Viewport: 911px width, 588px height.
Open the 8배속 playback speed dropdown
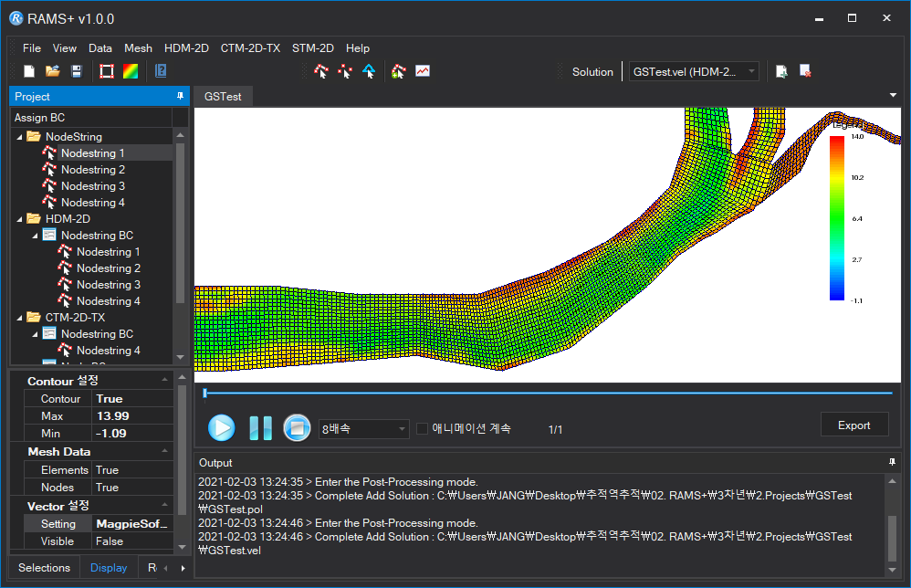[363, 429]
